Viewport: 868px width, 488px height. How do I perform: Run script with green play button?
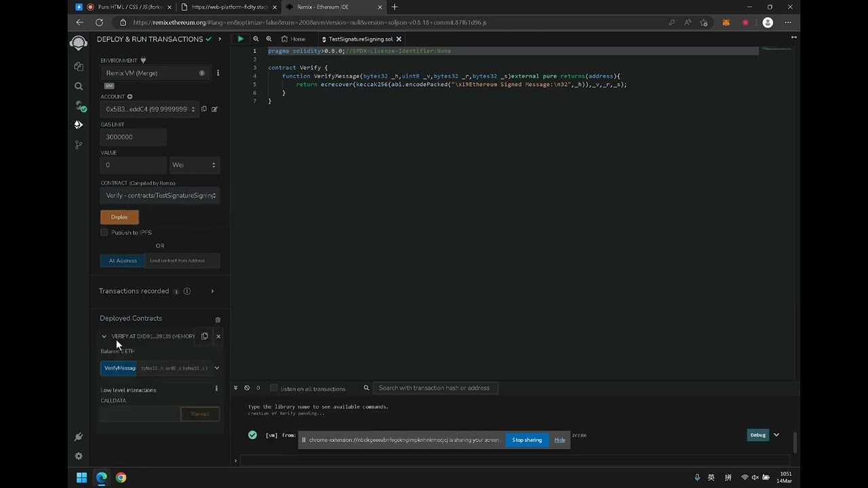(x=240, y=39)
